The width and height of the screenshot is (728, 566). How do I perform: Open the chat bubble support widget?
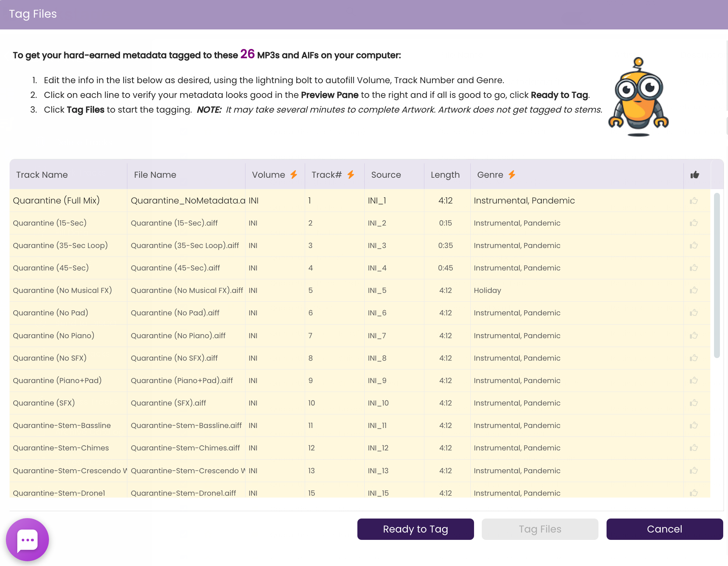pos(28,540)
